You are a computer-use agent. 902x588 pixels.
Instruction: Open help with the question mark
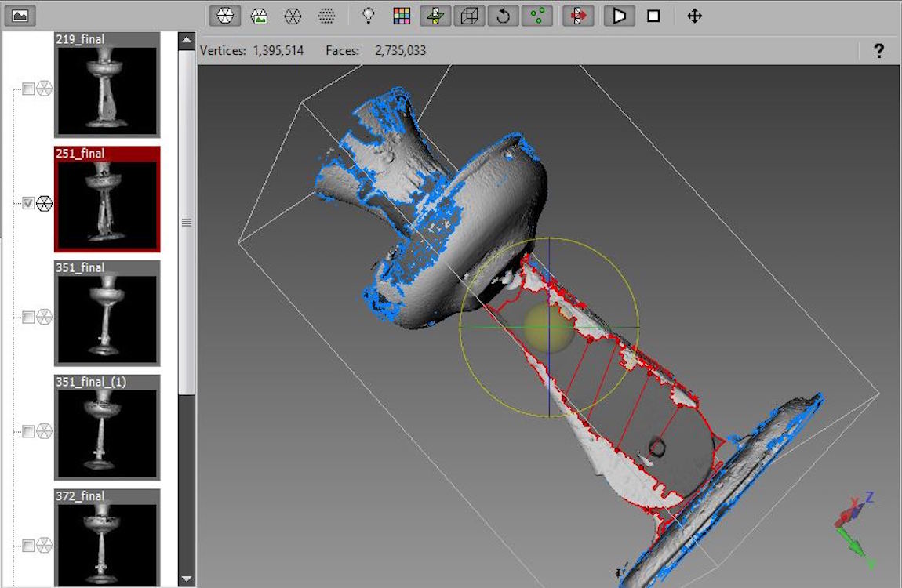[x=878, y=51]
